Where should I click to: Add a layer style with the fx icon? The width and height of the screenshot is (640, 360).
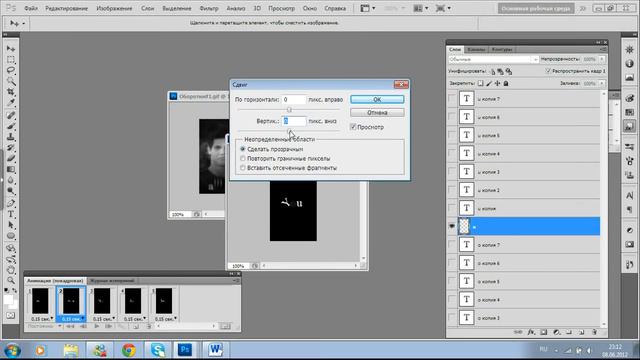tap(531, 332)
